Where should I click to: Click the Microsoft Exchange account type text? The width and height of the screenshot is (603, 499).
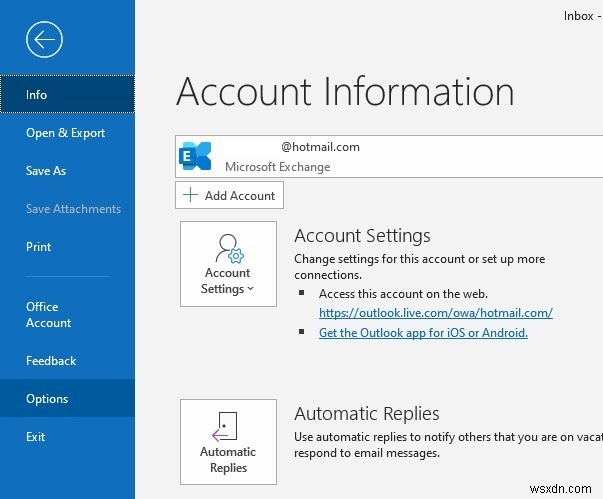[278, 166]
